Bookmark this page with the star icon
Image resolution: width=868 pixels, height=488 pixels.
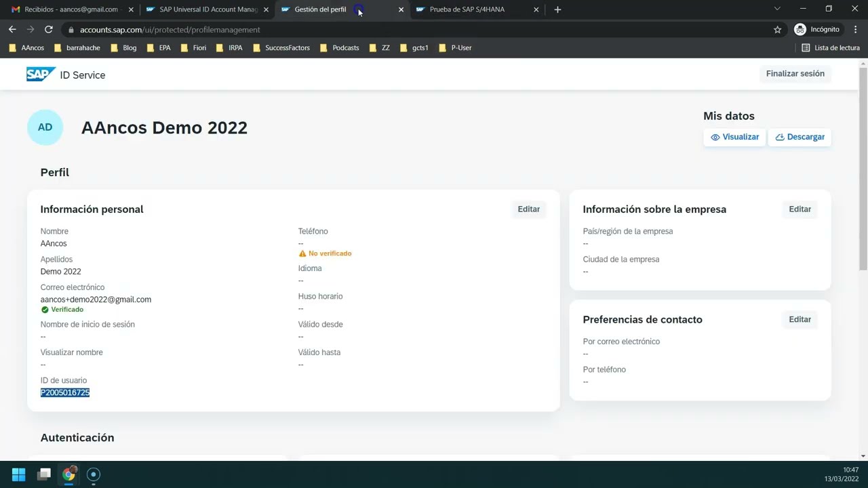777,30
